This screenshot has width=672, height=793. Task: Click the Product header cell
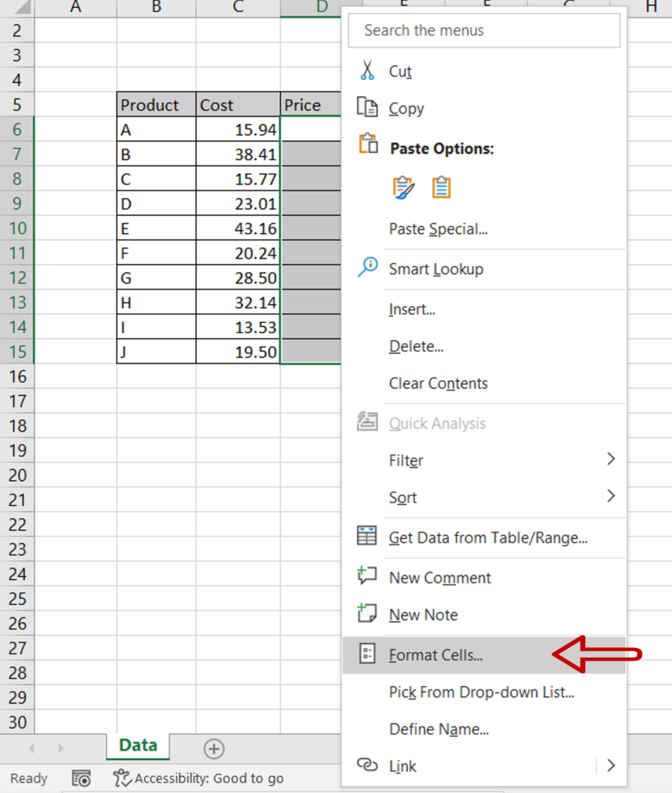[x=156, y=105]
